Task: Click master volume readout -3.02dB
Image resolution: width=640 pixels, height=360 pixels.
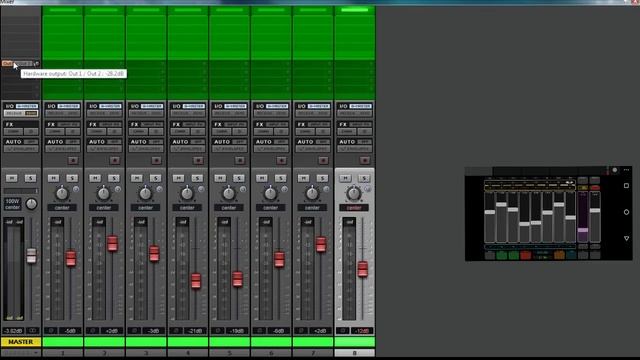Action: [13, 331]
